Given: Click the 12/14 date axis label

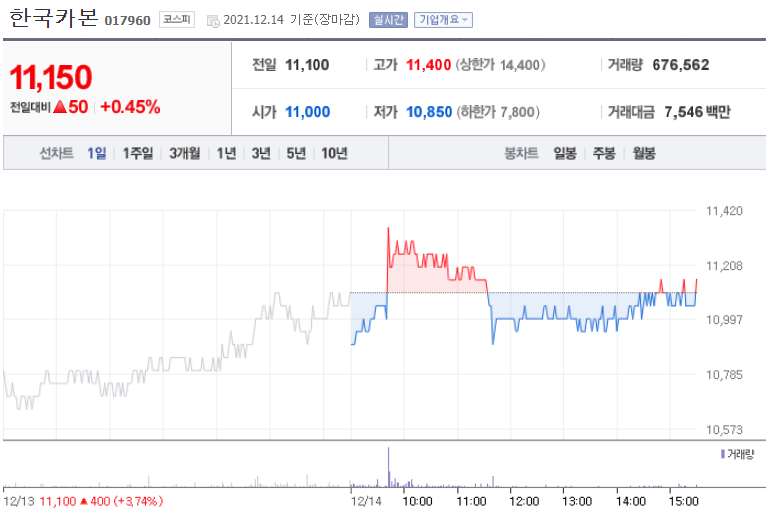Looking at the screenshot, I should (366, 502).
